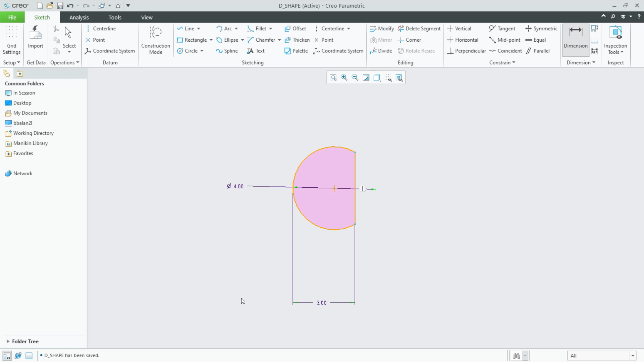Open the Line dropdown arrow
The height and width of the screenshot is (362, 644).
199,29
